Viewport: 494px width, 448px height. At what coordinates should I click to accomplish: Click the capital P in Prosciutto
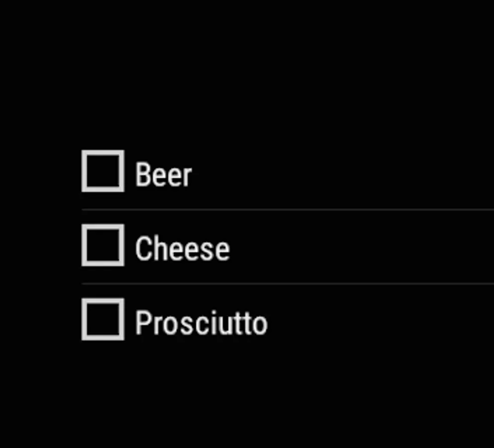(142, 323)
